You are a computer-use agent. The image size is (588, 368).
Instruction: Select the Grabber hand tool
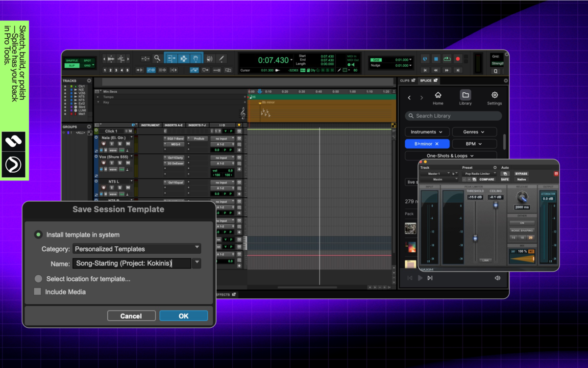click(195, 58)
